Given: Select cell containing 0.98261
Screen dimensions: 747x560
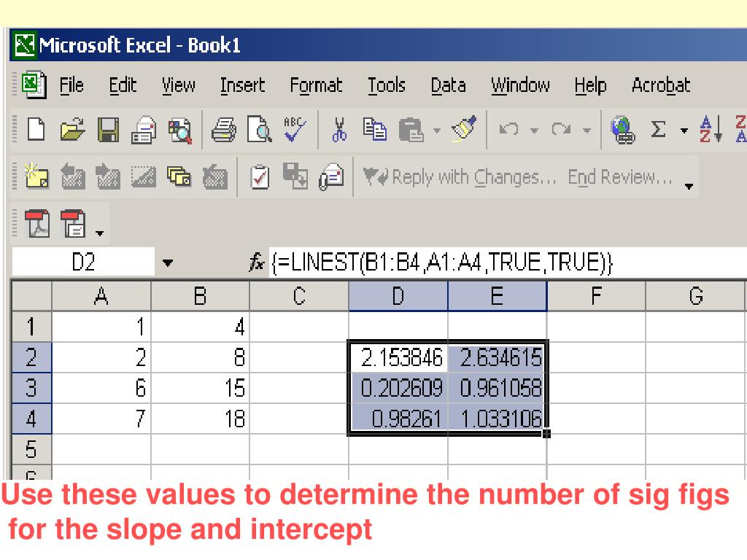Looking at the screenshot, I should click(x=398, y=419).
